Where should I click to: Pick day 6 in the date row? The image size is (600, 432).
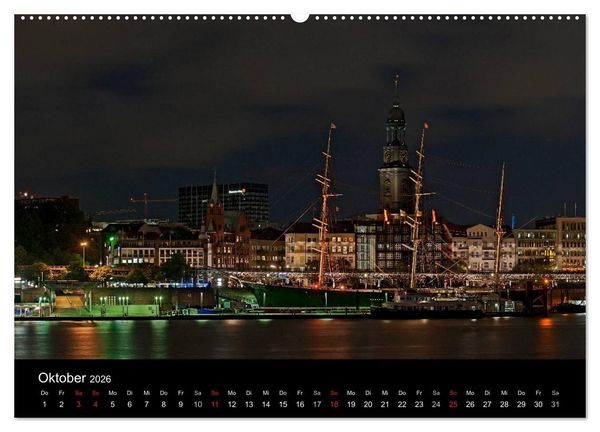pos(129,404)
